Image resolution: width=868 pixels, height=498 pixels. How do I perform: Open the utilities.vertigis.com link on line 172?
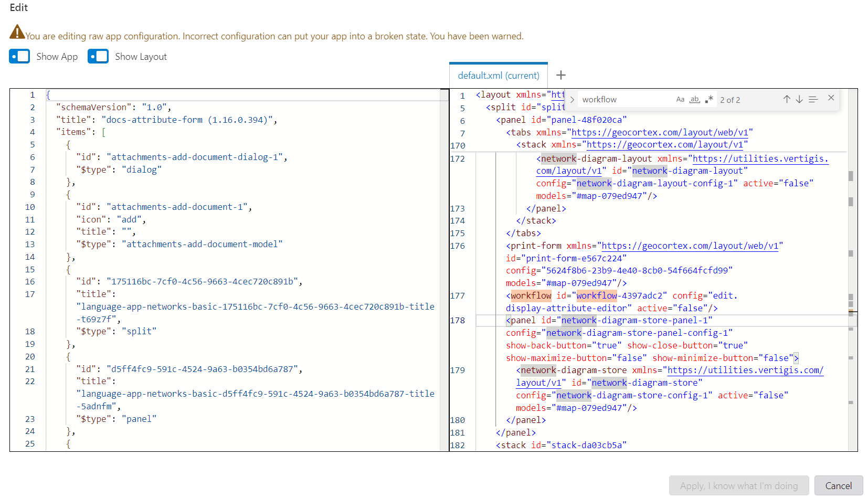(760, 158)
